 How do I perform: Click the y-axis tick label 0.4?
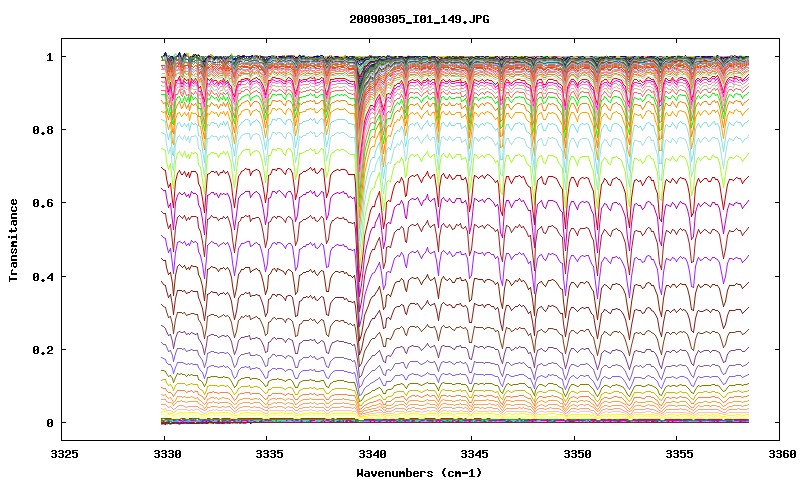(x=43, y=276)
